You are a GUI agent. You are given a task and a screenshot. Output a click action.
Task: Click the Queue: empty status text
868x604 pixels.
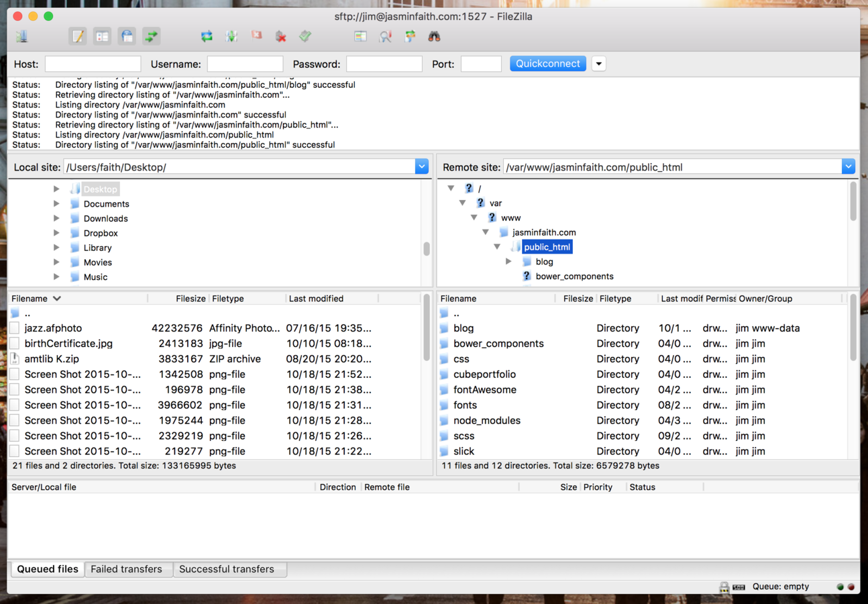[x=780, y=587]
